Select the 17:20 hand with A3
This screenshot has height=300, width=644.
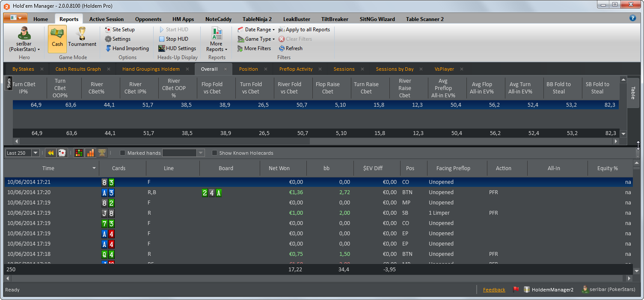(318, 192)
